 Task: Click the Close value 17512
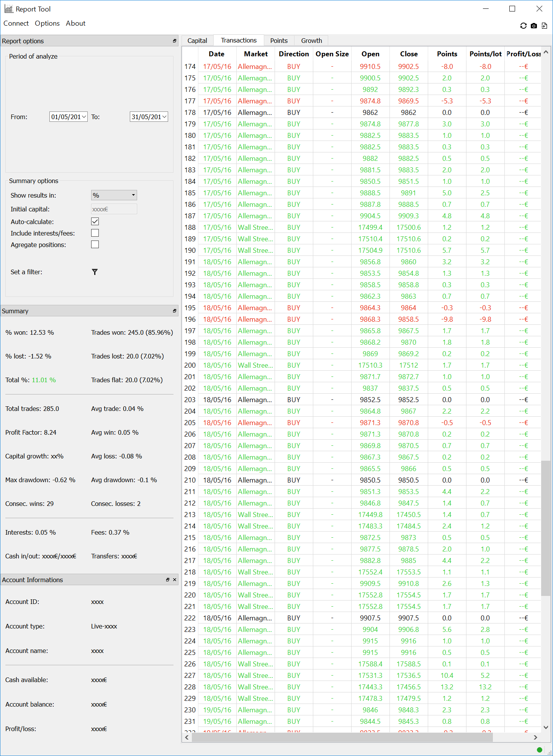(409, 365)
